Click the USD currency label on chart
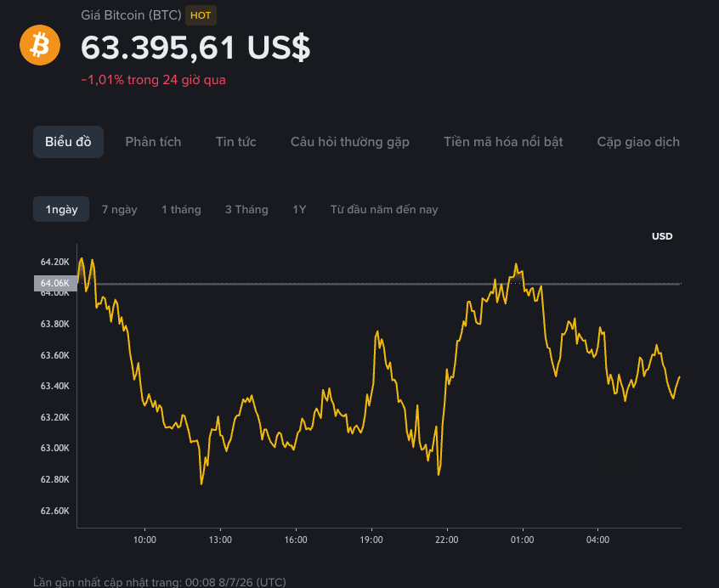 pyautogui.click(x=662, y=236)
